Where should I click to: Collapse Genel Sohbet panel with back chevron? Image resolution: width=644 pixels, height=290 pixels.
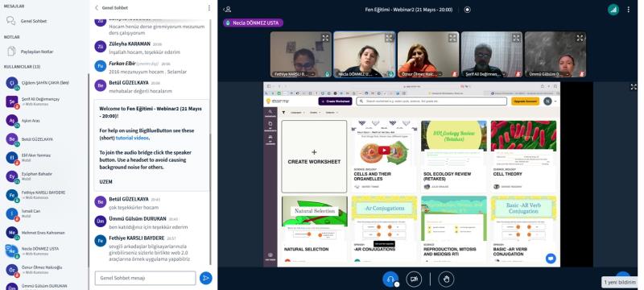click(97, 8)
